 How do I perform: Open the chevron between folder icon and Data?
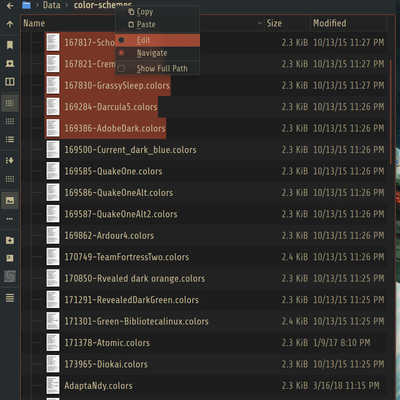[37, 5]
